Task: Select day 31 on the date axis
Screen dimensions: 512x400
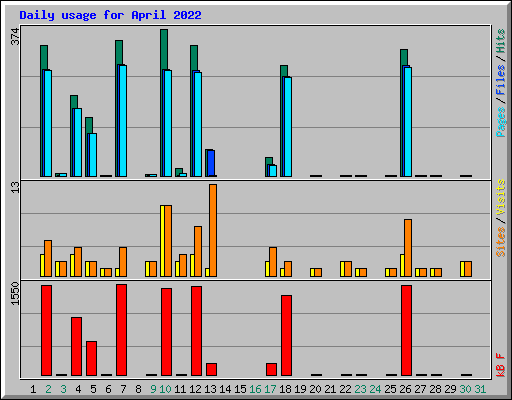Action: coord(480,389)
